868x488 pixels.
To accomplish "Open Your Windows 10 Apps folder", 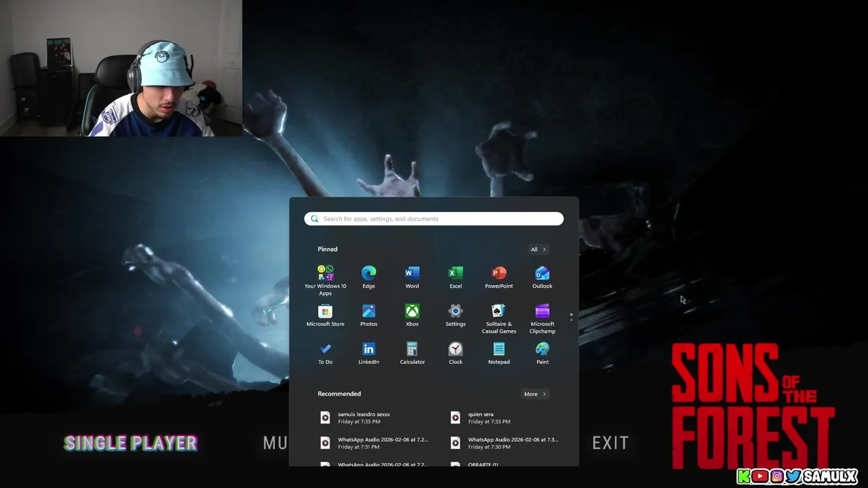I will pos(325,280).
